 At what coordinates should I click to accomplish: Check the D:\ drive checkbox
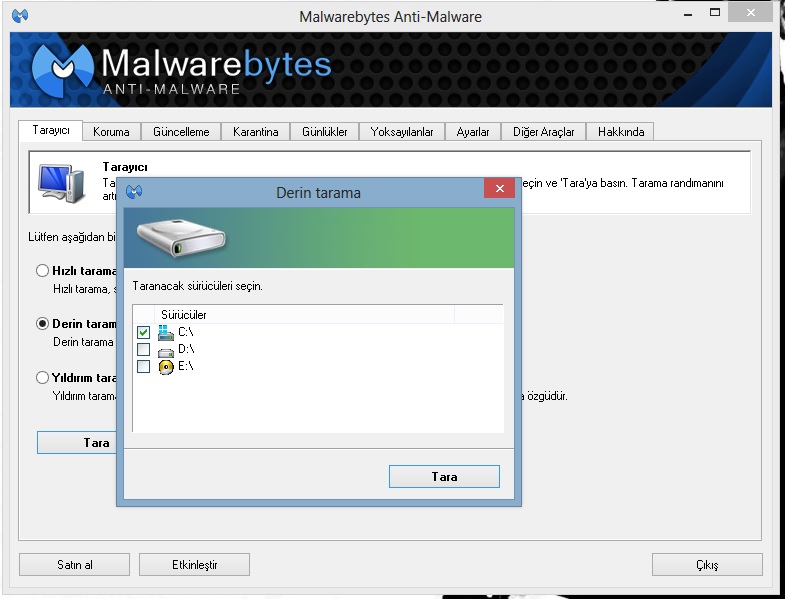pyautogui.click(x=143, y=349)
